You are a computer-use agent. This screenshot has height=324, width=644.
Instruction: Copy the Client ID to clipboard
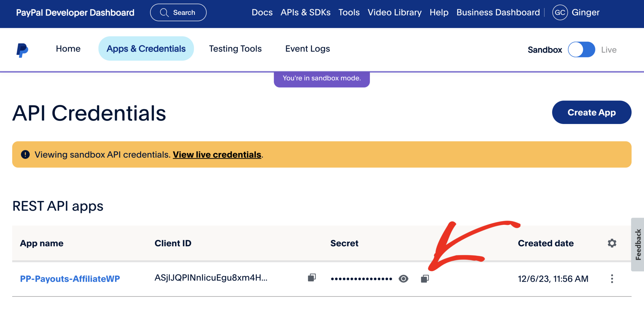tap(312, 277)
